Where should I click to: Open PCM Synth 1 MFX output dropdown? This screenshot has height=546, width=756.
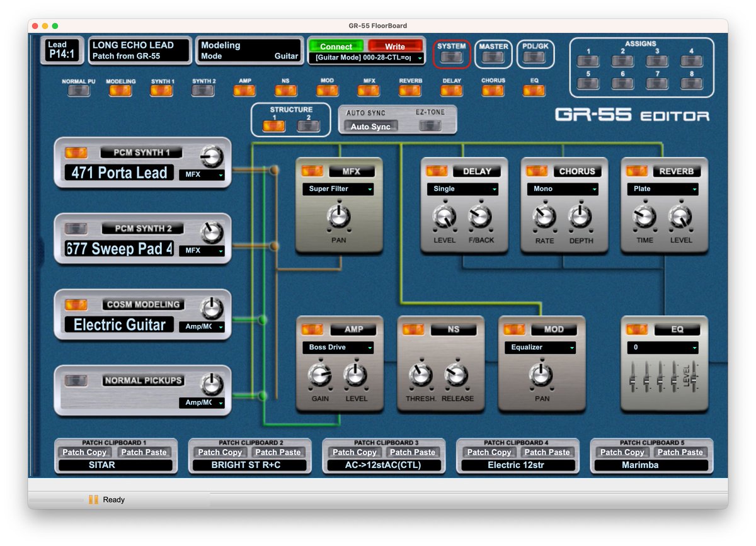tap(202, 174)
